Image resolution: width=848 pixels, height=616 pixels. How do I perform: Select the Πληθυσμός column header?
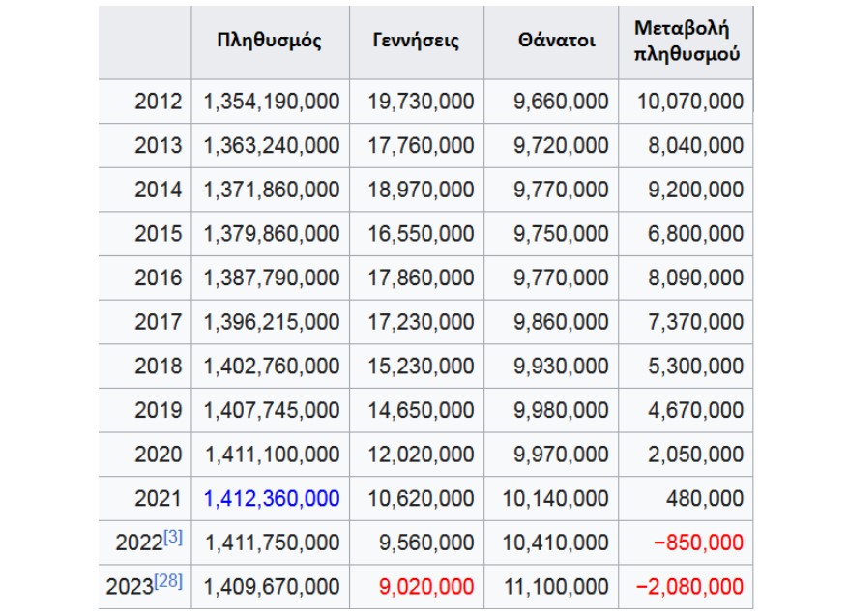(270, 41)
